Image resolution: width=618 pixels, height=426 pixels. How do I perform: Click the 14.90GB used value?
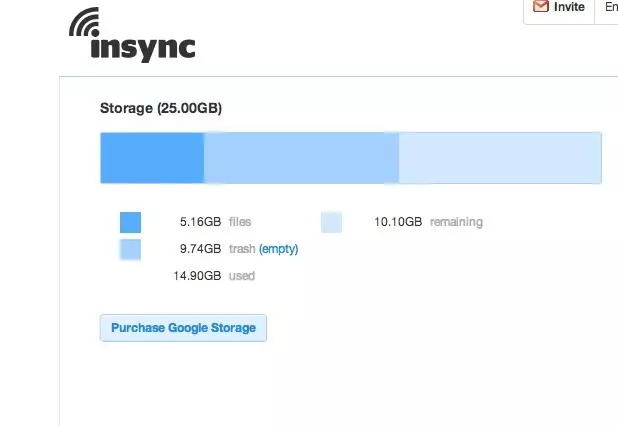(x=197, y=276)
